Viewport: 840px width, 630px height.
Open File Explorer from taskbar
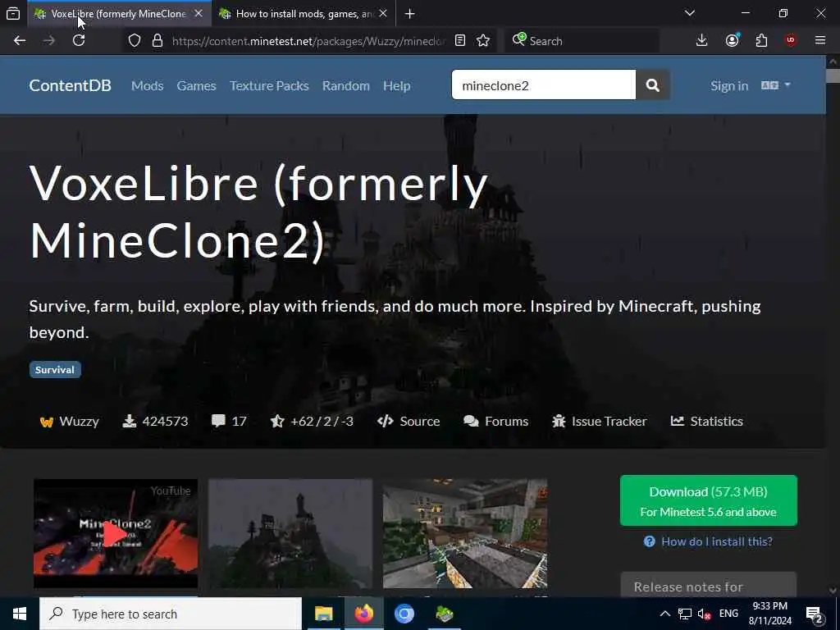pyautogui.click(x=323, y=614)
